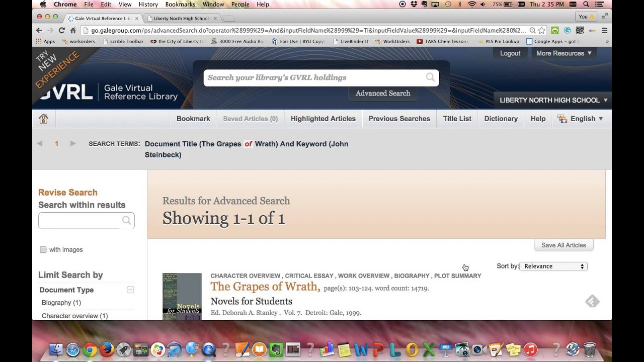Open Evernote from the dock
The image size is (644, 362).
click(x=276, y=349)
